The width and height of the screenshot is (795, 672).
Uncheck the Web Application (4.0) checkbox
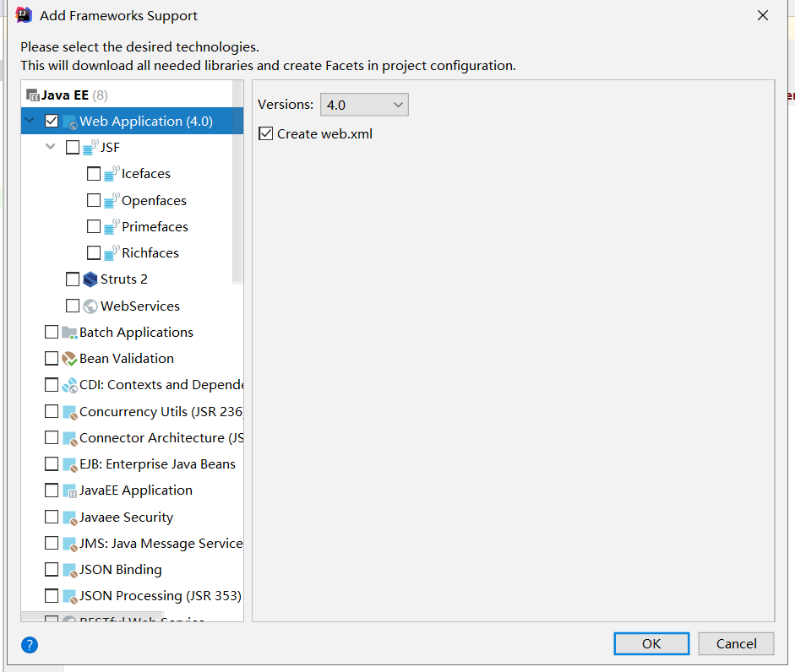[x=52, y=121]
